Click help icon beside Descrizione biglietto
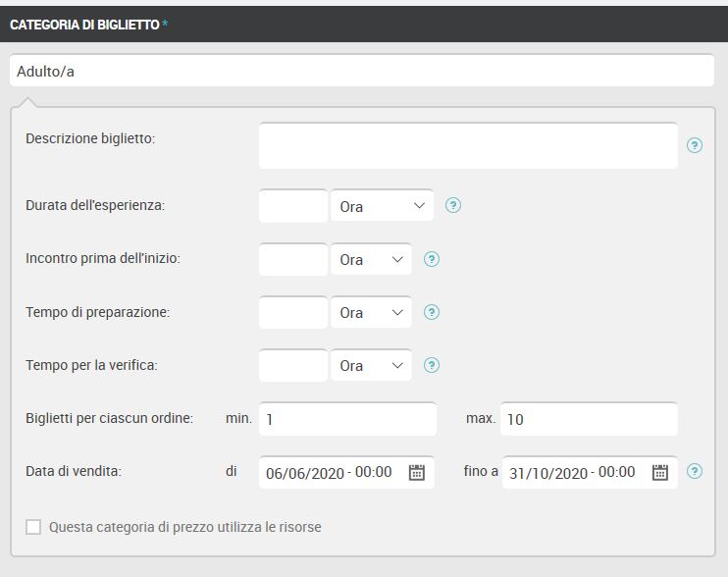728x577 pixels. click(x=694, y=145)
